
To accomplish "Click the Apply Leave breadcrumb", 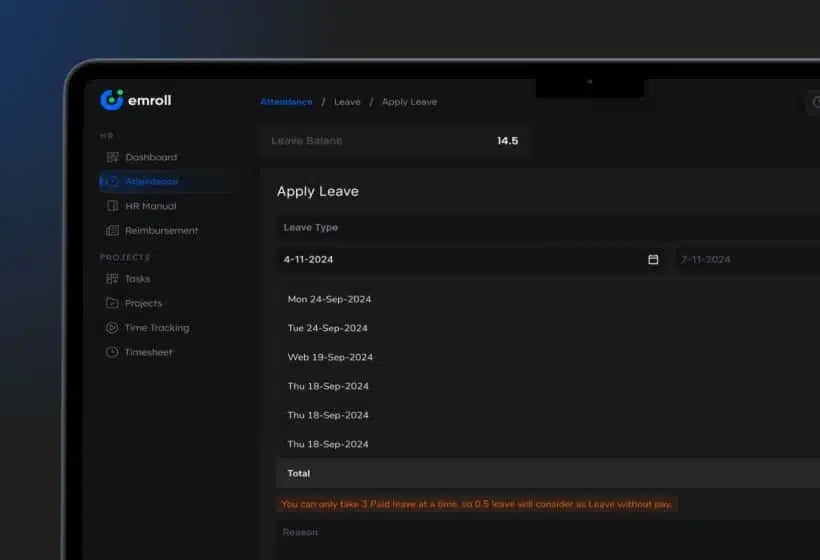I will point(409,102).
